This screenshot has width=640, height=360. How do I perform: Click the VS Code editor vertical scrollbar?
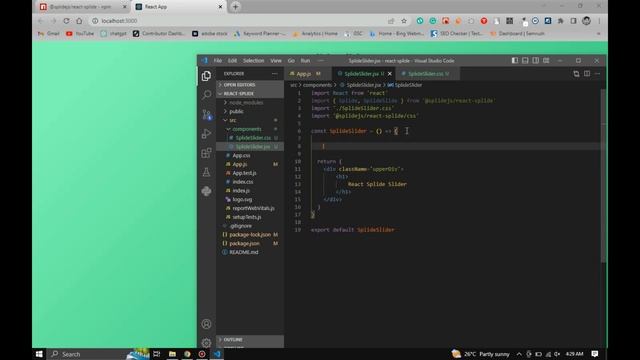click(603, 176)
